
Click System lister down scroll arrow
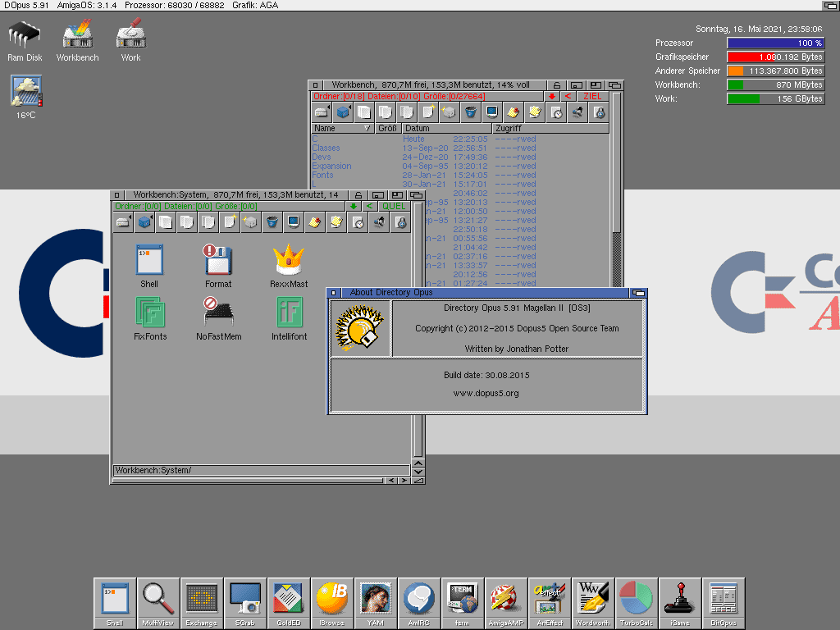click(418, 472)
